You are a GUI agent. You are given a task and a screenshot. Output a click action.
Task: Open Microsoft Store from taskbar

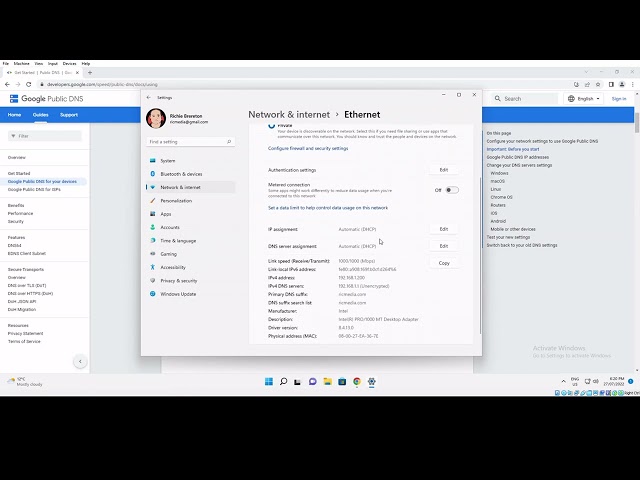pyautogui.click(x=342, y=381)
